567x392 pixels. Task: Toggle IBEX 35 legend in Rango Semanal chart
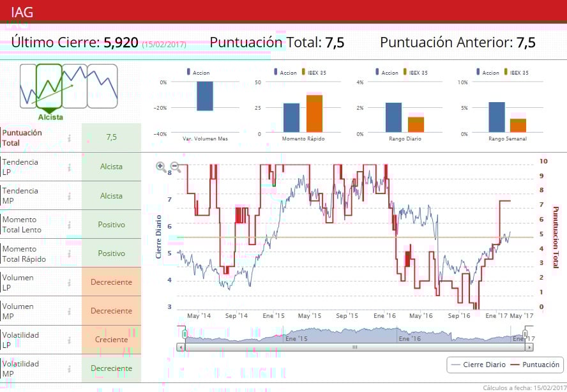517,72
